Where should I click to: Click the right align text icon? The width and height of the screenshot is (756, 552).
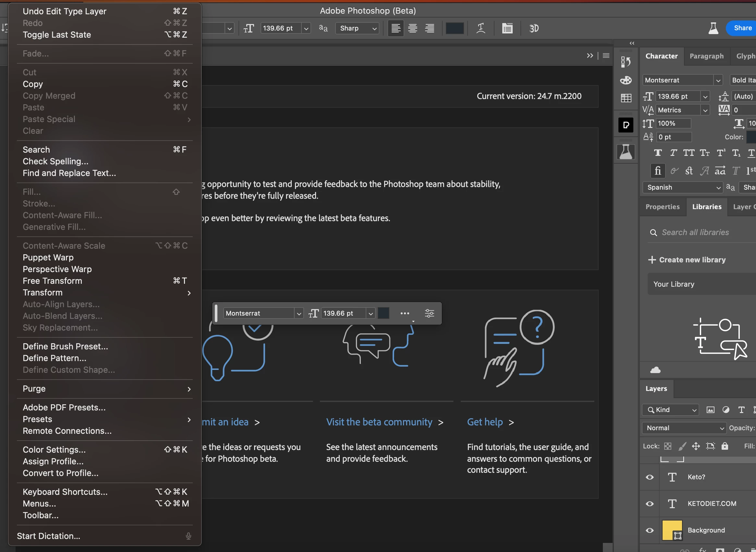pyautogui.click(x=430, y=28)
